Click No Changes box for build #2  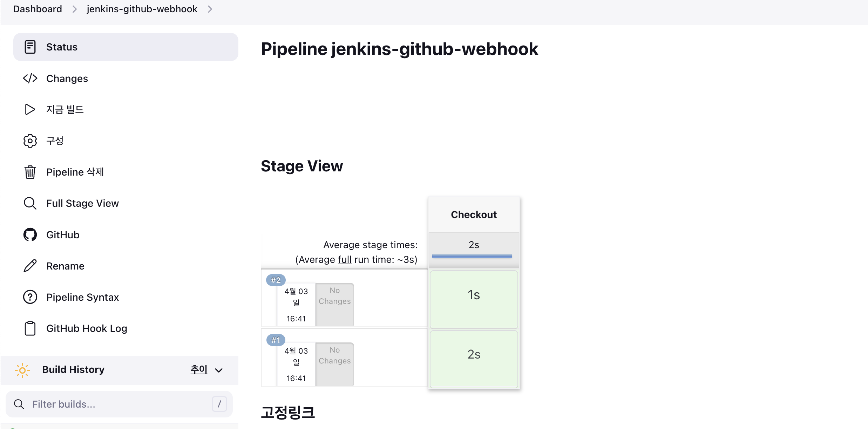pos(335,305)
